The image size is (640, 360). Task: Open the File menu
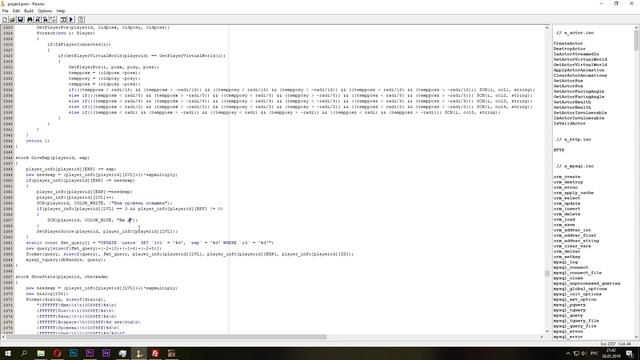(5, 11)
